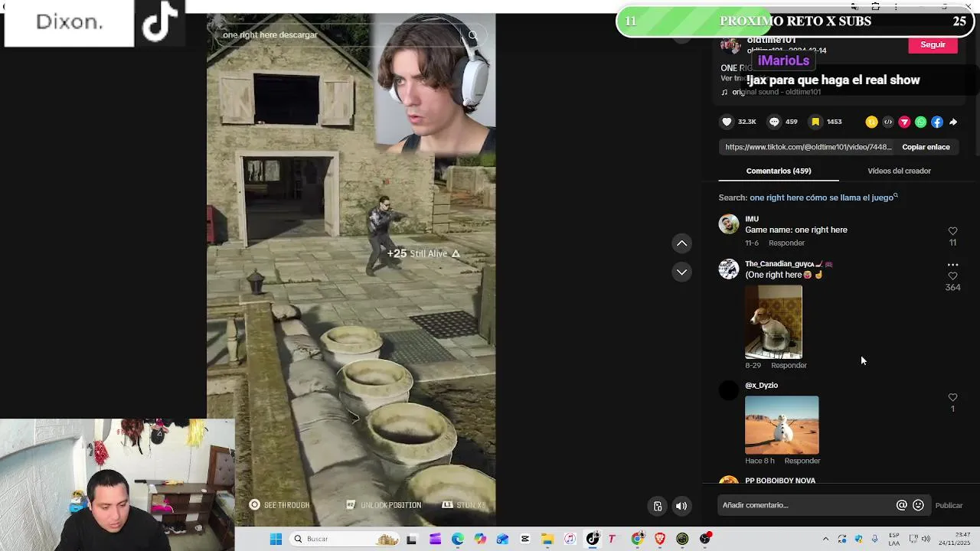Open Brave browser from the taskbar
Viewport: 980px width, 551px height.
[x=660, y=539]
